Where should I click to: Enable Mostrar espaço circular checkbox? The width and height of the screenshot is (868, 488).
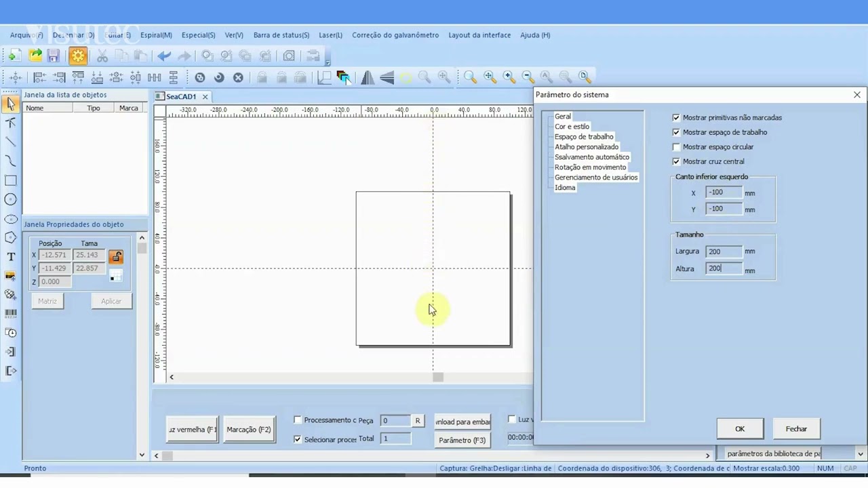(676, 147)
